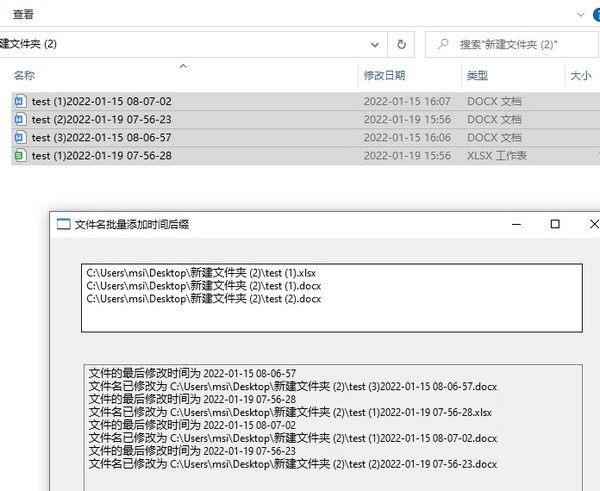Expand the address bar history dropdown
Screen dimensions: 600x491
click(375, 44)
